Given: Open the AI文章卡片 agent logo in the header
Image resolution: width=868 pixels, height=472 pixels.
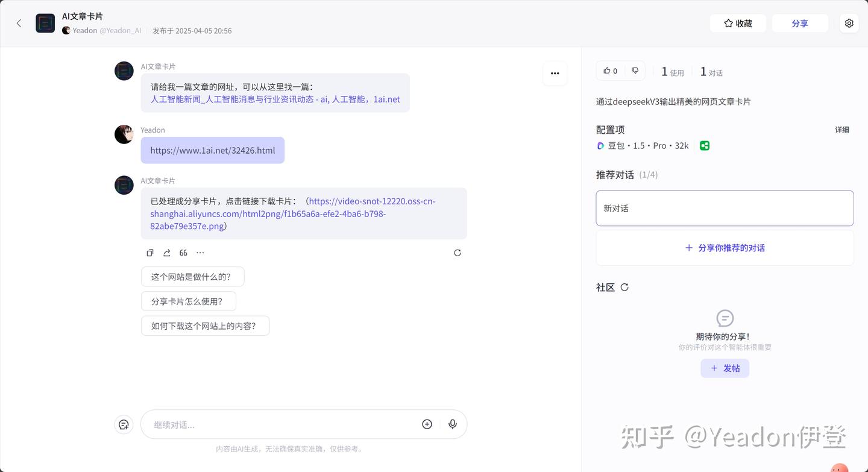Looking at the screenshot, I should click(45, 24).
